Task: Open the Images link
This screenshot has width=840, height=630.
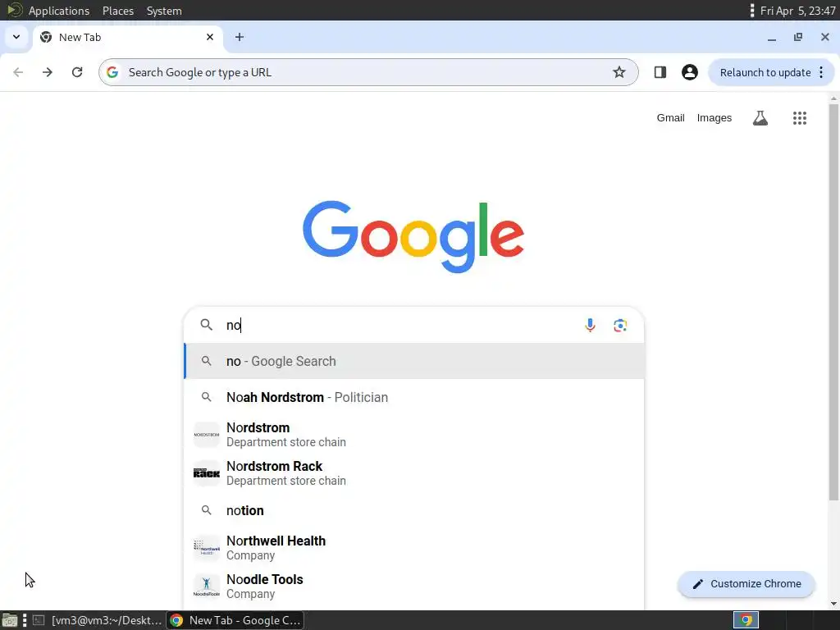Action: pyautogui.click(x=714, y=118)
